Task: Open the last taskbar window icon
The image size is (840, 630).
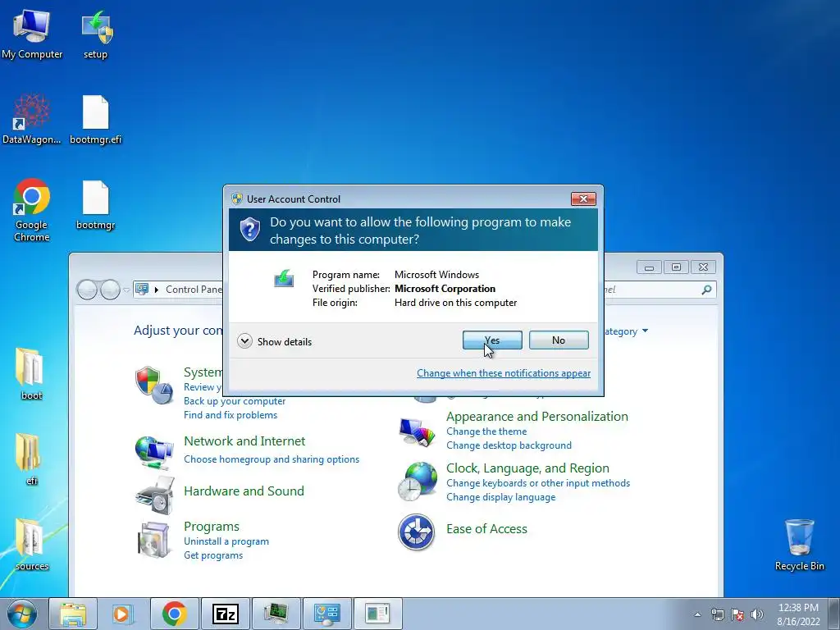Action: (377, 614)
